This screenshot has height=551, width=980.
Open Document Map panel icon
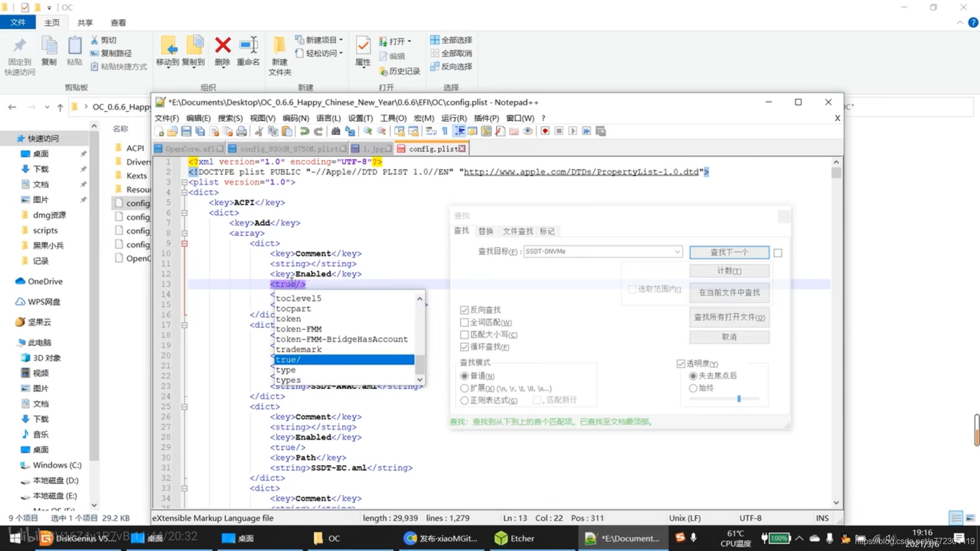pyautogui.click(x=486, y=131)
